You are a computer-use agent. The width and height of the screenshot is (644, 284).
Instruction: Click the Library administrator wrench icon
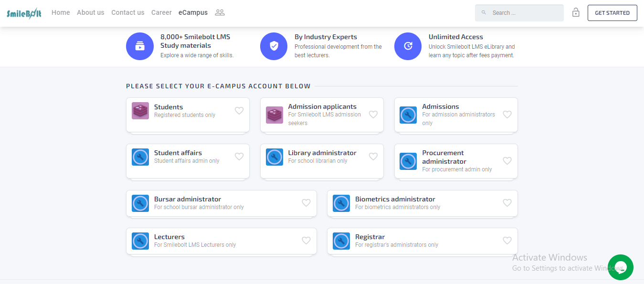coord(274,157)
